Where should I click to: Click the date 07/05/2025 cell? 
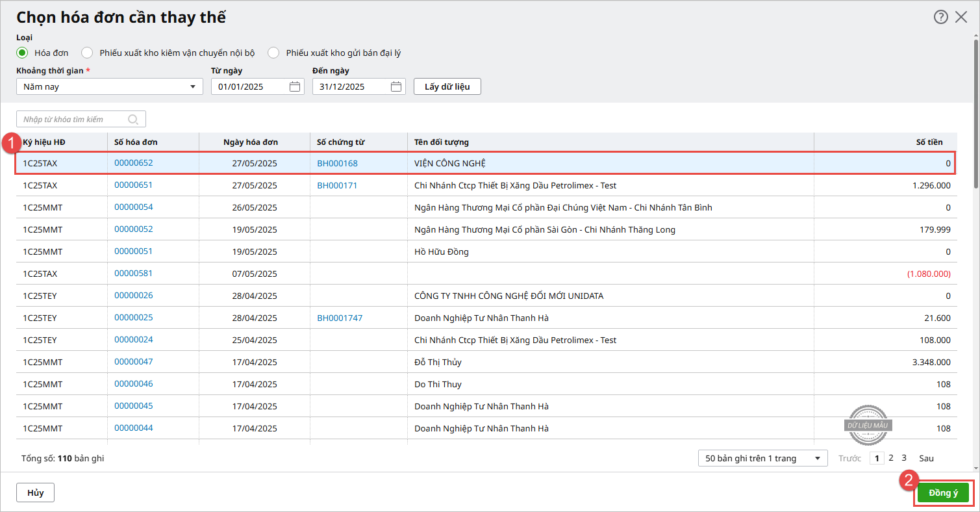tap(255, 274)
